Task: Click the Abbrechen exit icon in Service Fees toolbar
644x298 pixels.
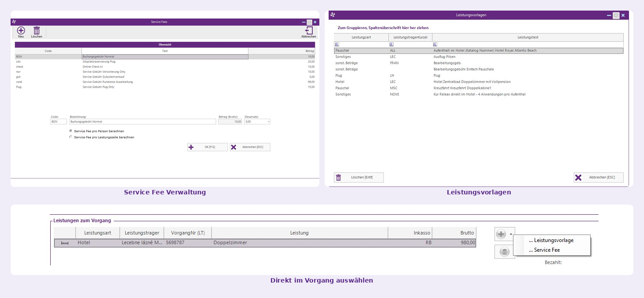Action: point(309,30)
